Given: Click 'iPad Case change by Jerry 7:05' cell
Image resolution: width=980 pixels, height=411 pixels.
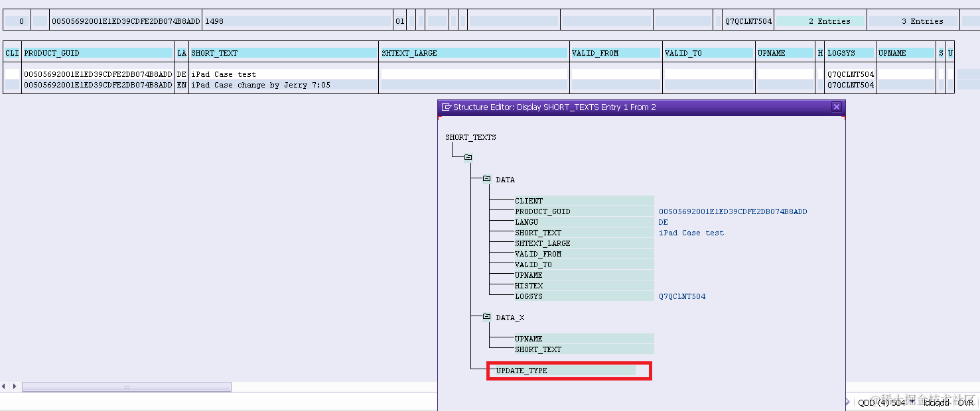Looking at the screenshot, I should point(284,85).
